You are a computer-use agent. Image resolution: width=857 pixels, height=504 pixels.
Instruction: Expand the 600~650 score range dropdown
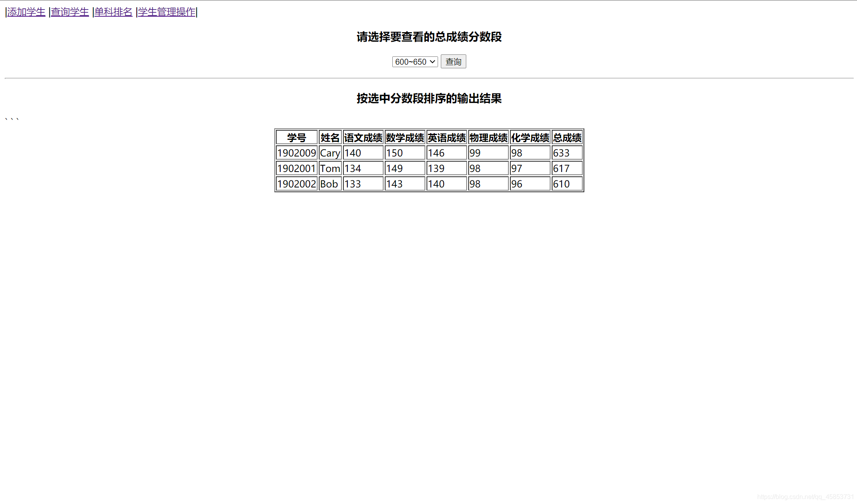click(x=415, y=62)
